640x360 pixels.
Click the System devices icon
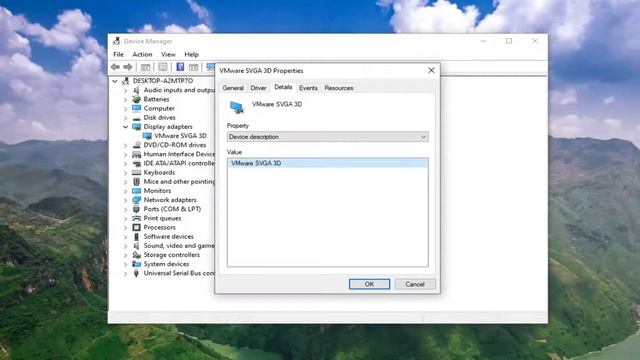(x=136, y=264)
